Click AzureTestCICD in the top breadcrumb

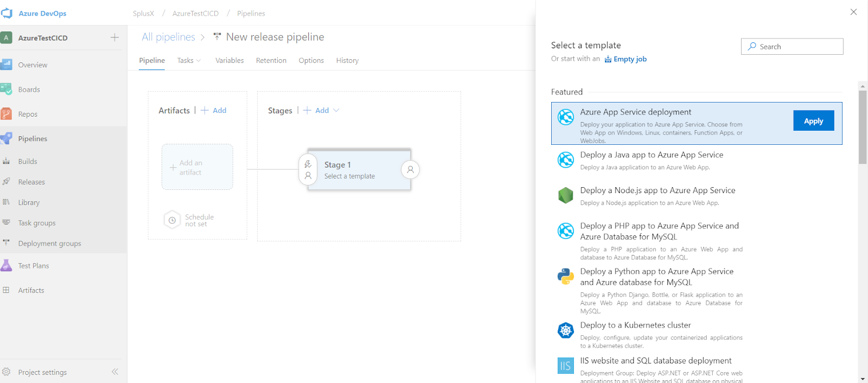tap(195, 13)
